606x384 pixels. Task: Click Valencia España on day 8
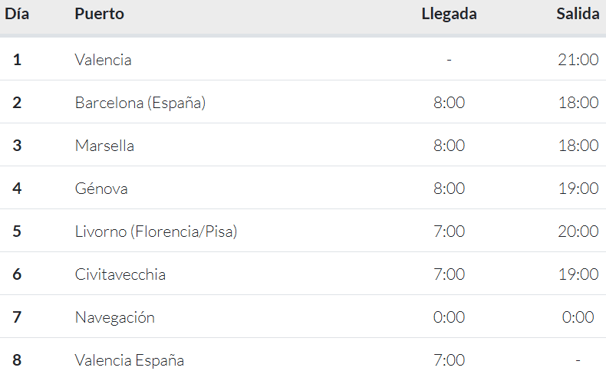pos(129,360)
